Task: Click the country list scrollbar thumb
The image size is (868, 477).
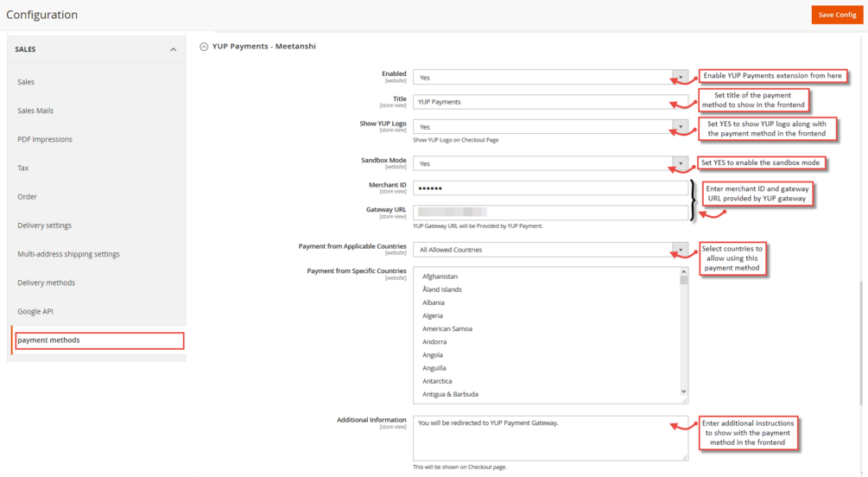Action: [x=684, y=280]
